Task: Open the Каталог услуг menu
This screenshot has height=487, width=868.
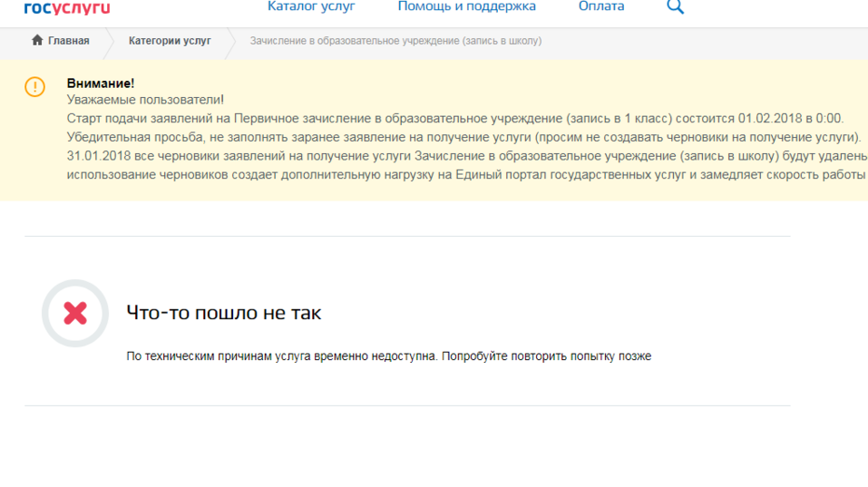Action: pos(311,7)
